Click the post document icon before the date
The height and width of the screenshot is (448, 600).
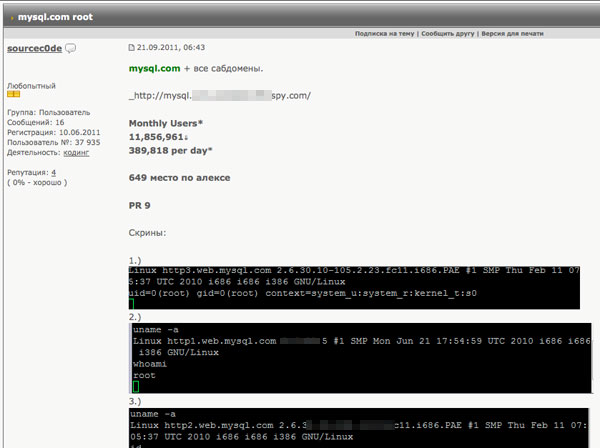pos(132,47)
